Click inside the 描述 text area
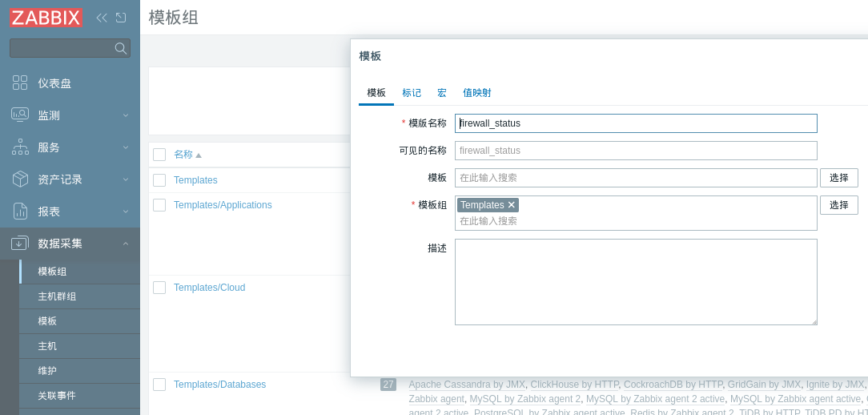 pyautogui.click(x=636, y=282)
